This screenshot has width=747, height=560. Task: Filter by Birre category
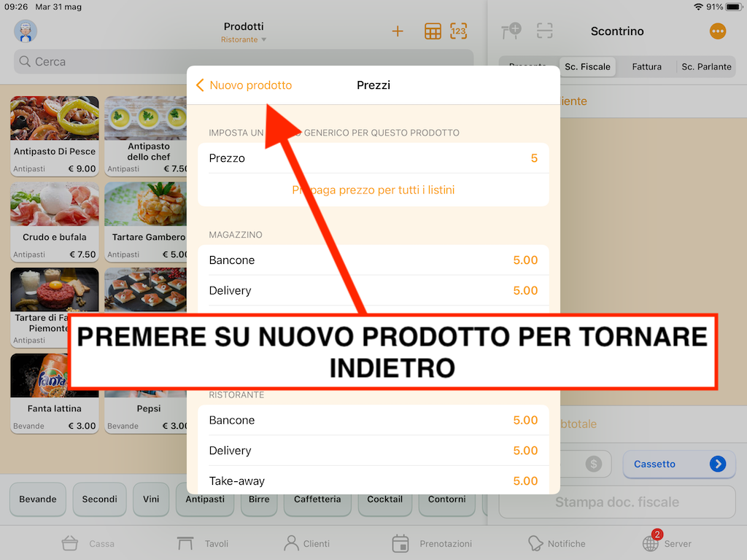click(259, 500)
